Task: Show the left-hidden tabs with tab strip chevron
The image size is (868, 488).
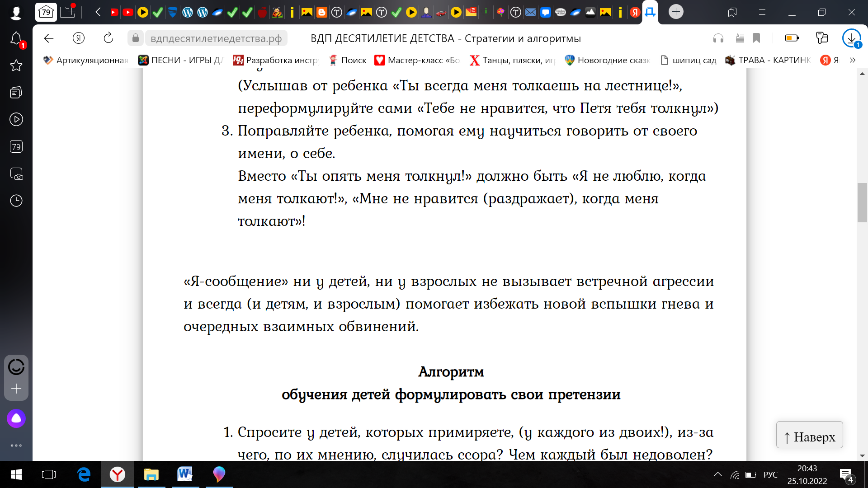Action: [x=98, y=12]
